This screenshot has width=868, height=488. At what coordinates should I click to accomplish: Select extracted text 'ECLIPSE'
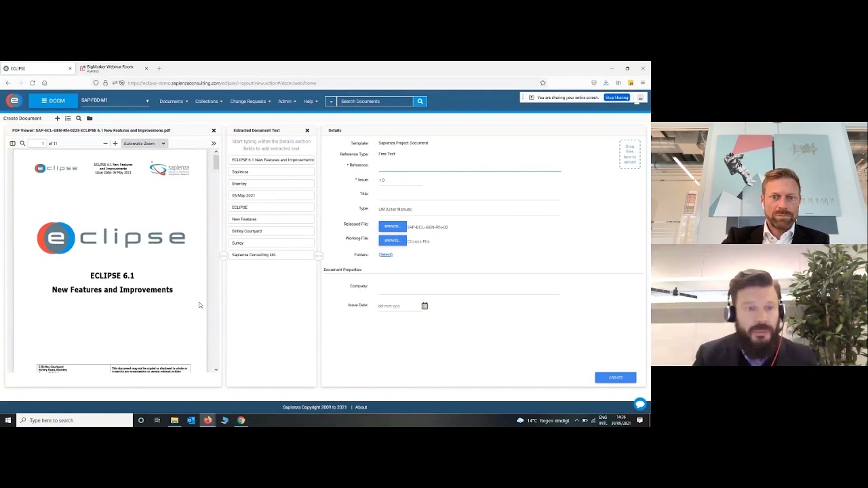click(x=273, y=207)
